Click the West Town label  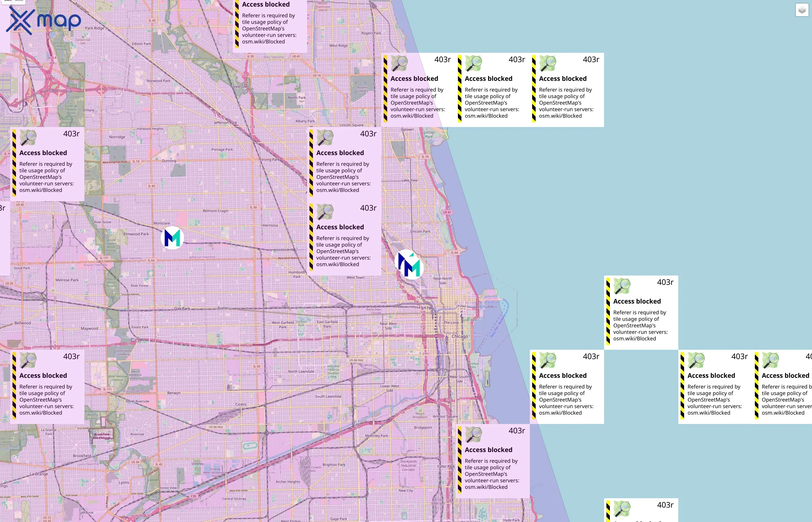(355, 277)
